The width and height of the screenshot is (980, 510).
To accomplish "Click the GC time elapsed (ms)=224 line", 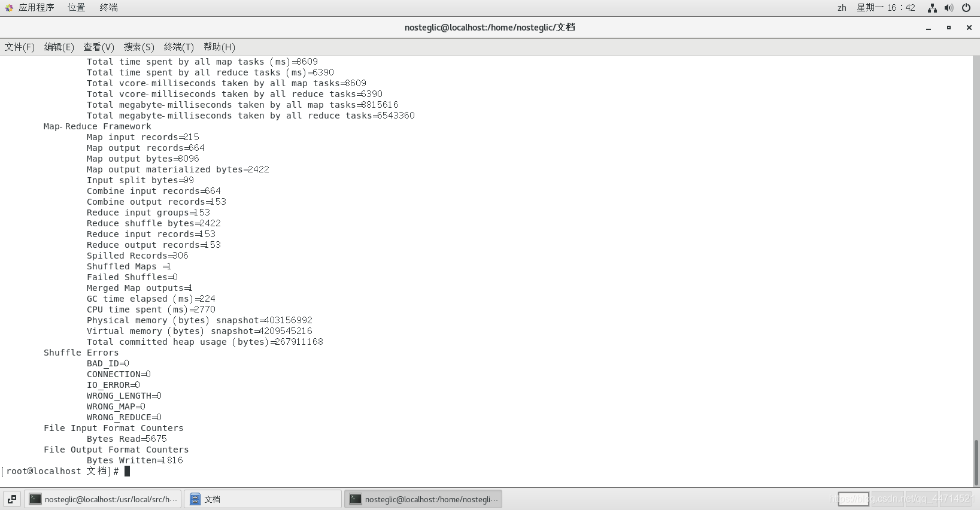I will pos(151,299).
